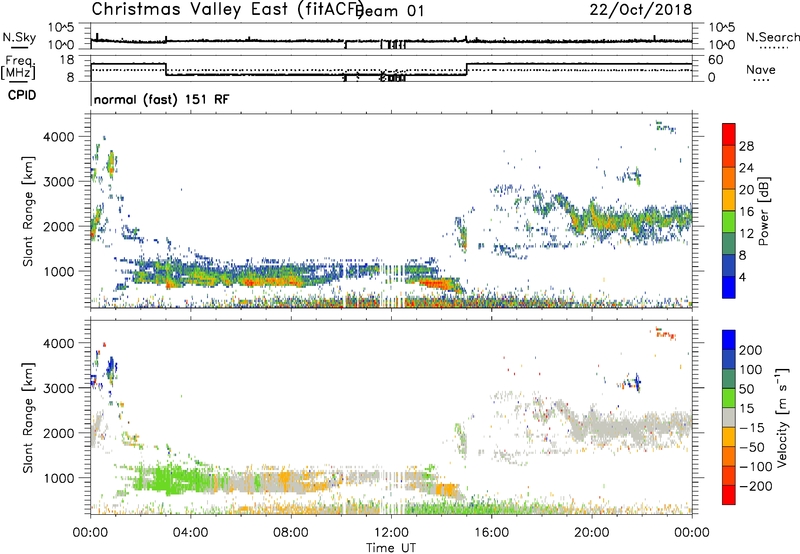This screenshot has height=554, width=800.
Task: Click the N.Search legend label
Action: [772, 37]
